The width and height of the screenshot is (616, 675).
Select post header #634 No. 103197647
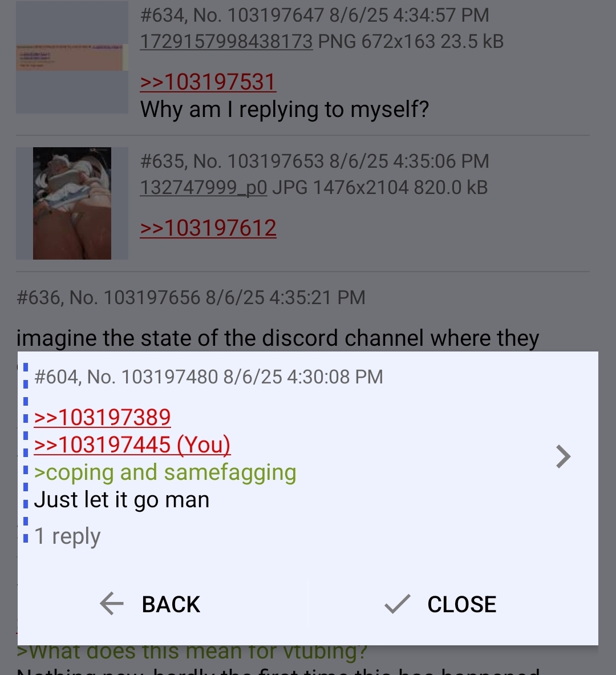(x=315, y=15)
